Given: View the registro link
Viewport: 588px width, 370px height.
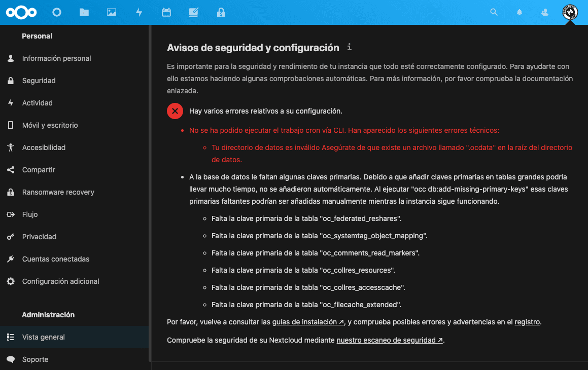Looking at the screenshot, I should (x=527, y=321).
